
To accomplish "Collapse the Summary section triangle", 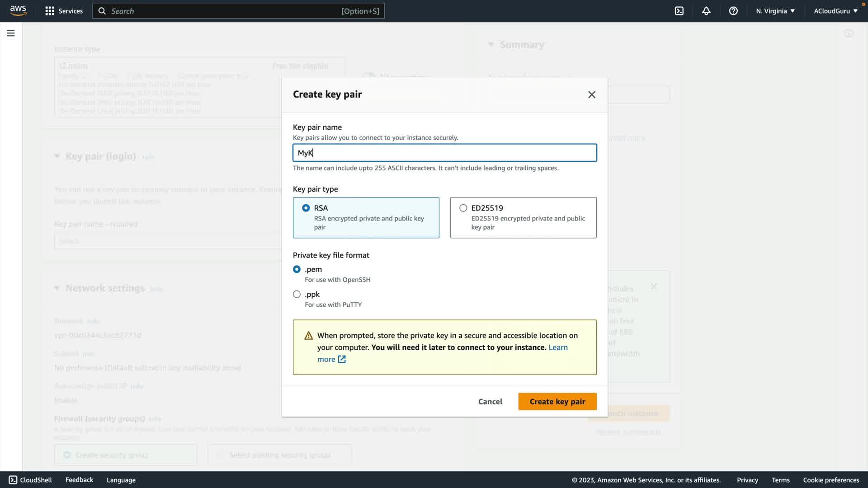I will [x=491, y=44].
